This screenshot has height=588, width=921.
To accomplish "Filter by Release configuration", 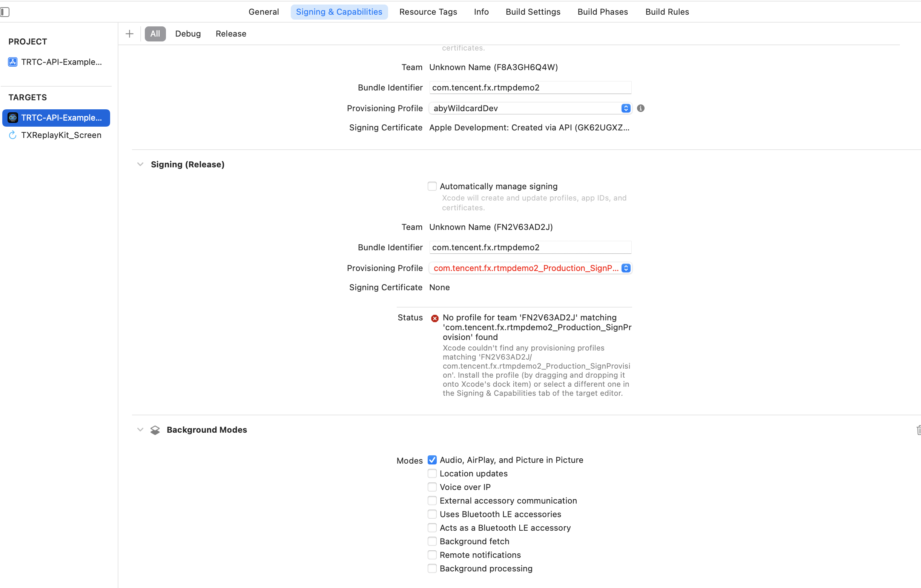I will pyautogui.click(x=231, y=34).
